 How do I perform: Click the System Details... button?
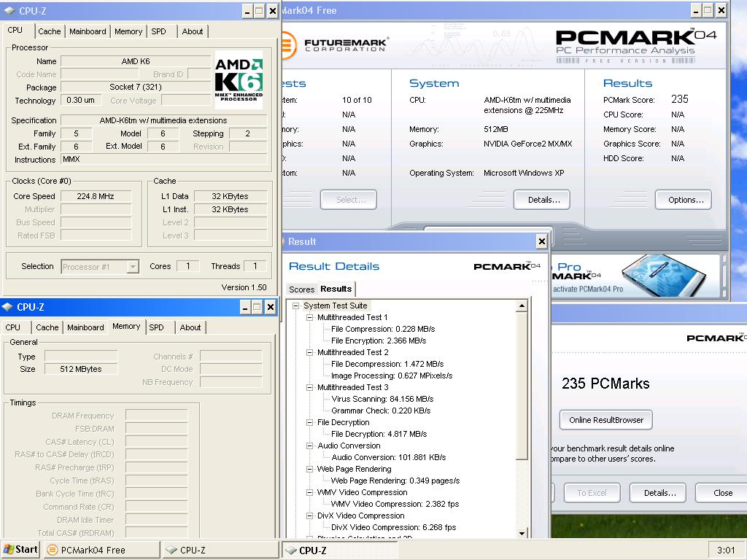click(542, 200)
